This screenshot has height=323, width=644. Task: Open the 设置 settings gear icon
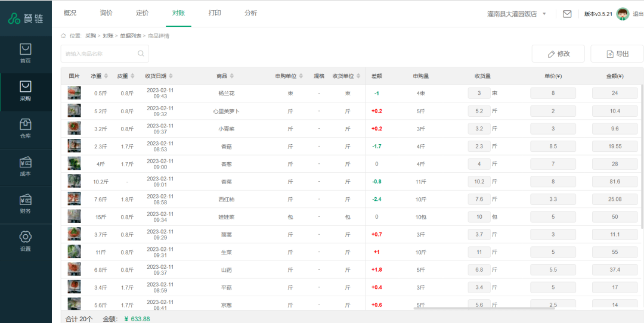point(25,237)
